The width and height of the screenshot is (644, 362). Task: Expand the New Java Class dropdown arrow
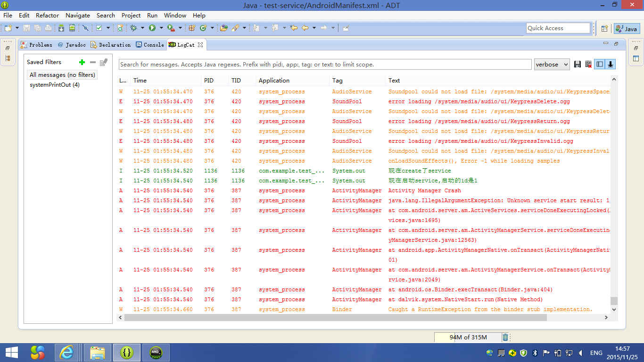[x=212, y=28]
